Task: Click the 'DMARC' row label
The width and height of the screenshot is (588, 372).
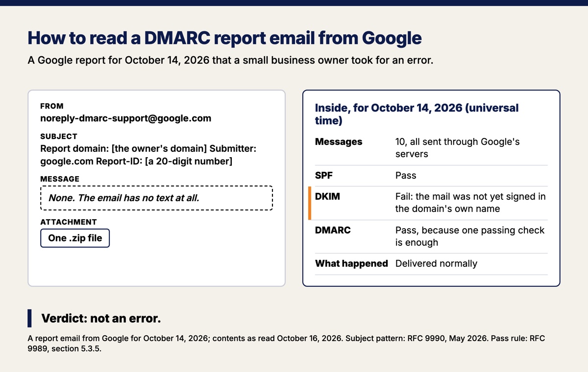Action: coord(333,230)
